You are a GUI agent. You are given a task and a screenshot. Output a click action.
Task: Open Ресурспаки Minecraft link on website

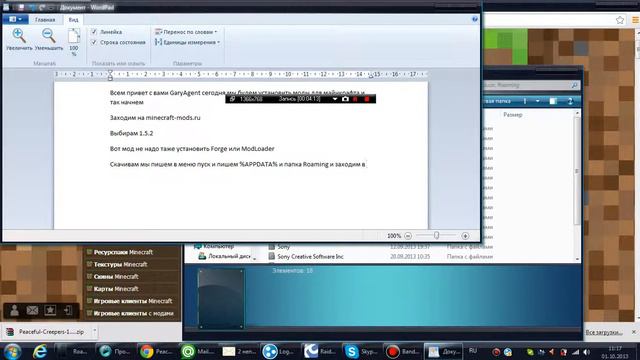[x=123, y=252]
